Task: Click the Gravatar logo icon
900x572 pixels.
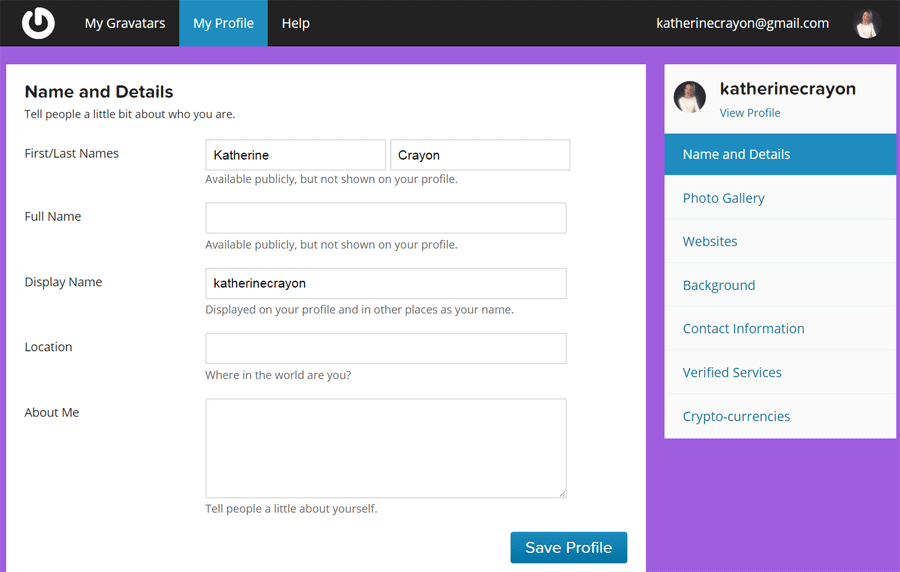Action: point(38,23)
